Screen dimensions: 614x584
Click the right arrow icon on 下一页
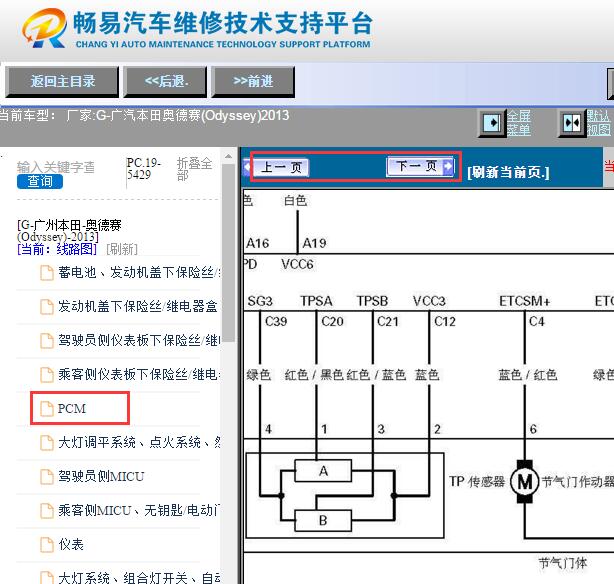448,166
